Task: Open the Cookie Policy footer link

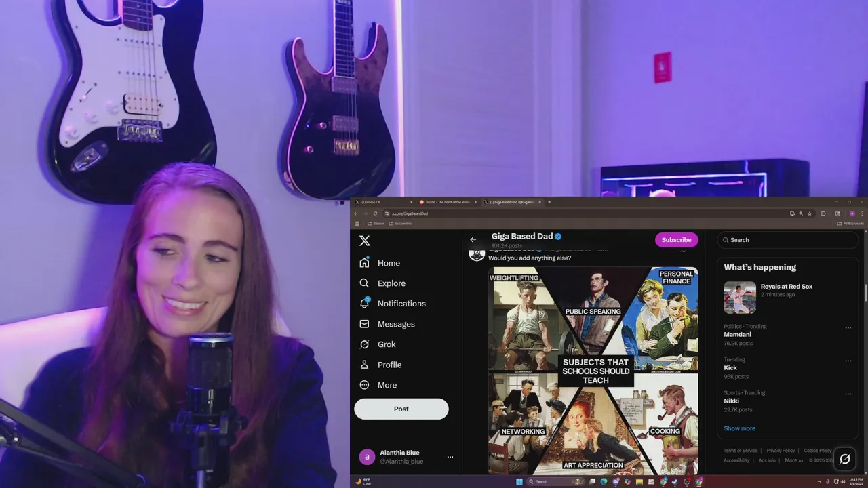Action: coord(818,451)
